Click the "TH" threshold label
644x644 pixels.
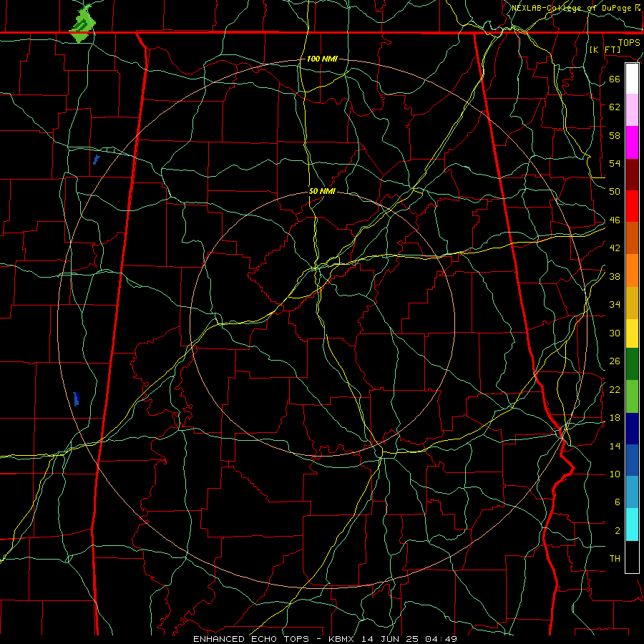click(615, 559)
